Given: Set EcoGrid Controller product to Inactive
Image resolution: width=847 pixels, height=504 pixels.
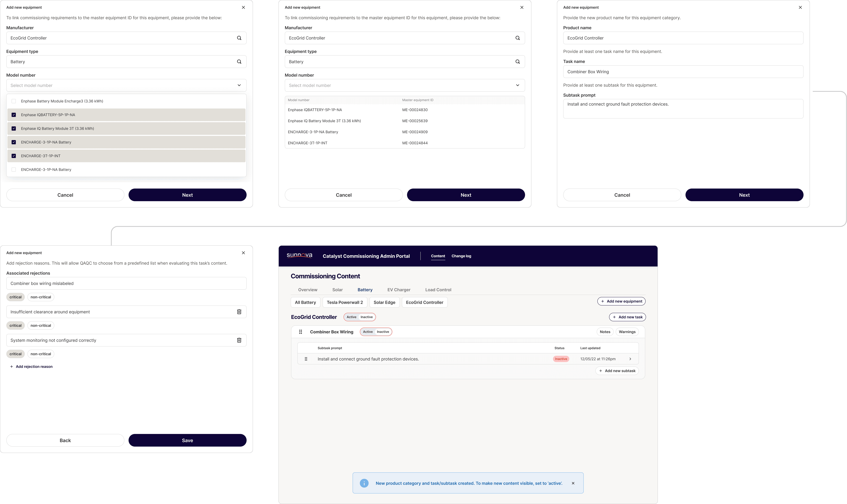Looking at the screenshot, I should coord(367,317).
